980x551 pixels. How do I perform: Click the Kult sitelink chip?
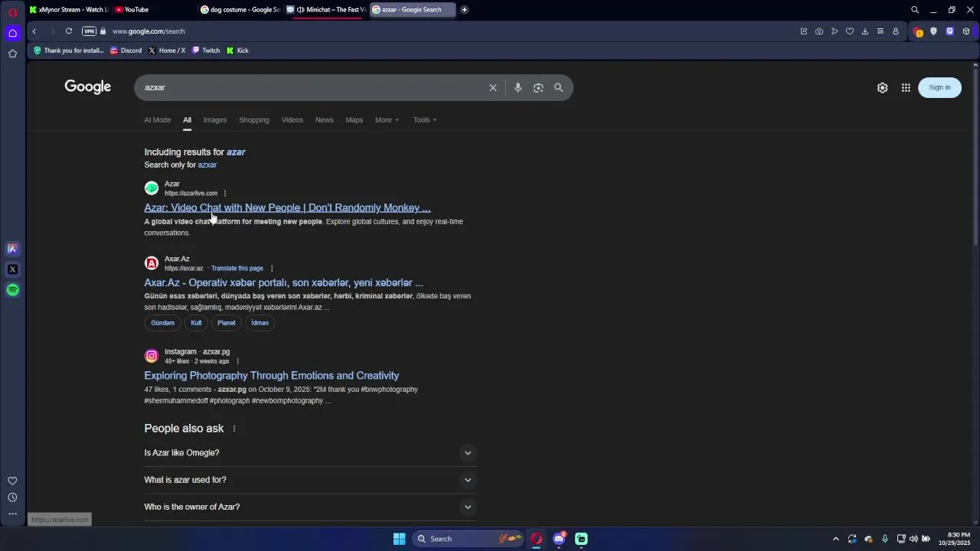pos(196,323)
